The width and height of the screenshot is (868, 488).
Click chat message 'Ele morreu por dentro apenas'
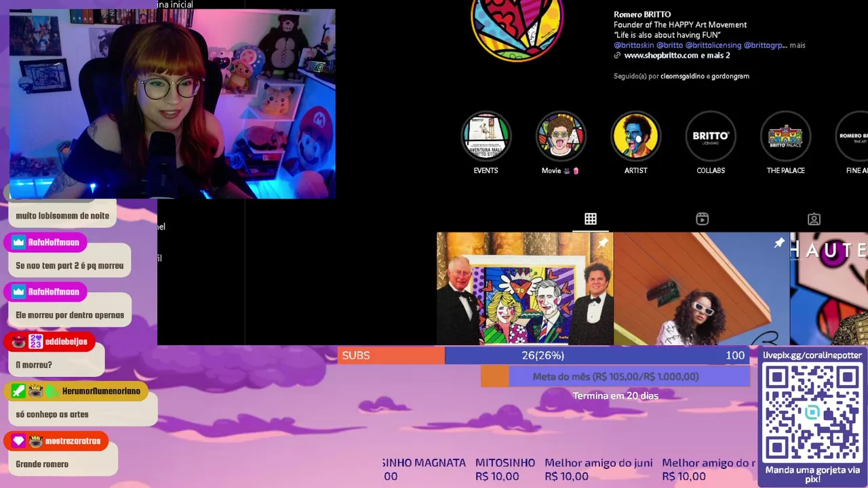pyautogui.click(x=70, y=315)
